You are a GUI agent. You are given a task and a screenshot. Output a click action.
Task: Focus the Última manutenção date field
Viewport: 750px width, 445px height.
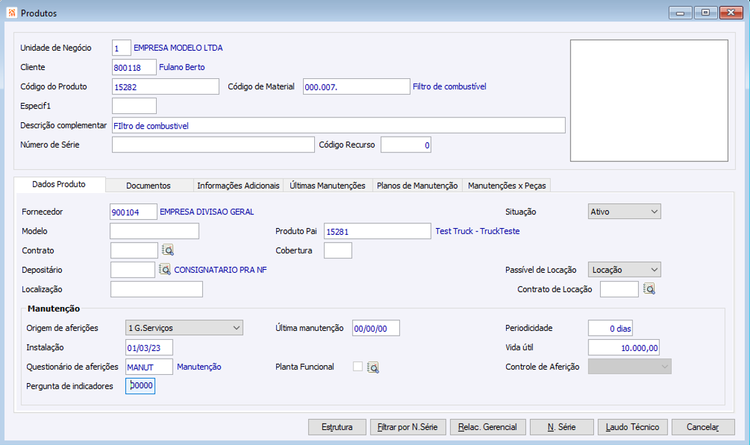point(376,328)
